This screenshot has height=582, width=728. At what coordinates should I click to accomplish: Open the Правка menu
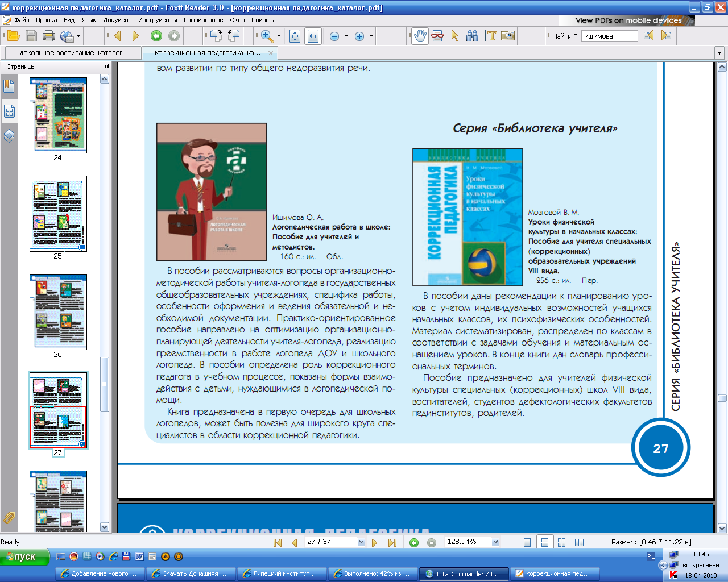pos(47,20)
